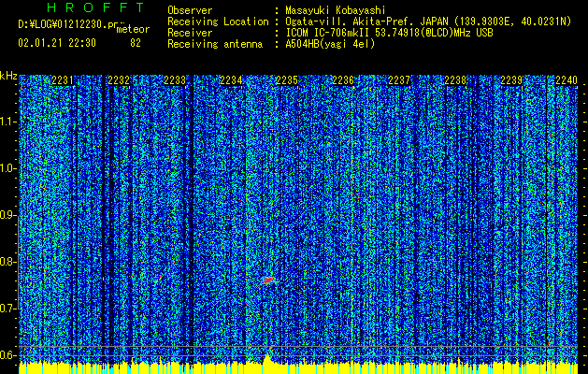This screenshot has height=374, width=588.
Task: Select receiver text ICOM IC-706mkII 53.74918 MHz
Action: pos(389,33)
